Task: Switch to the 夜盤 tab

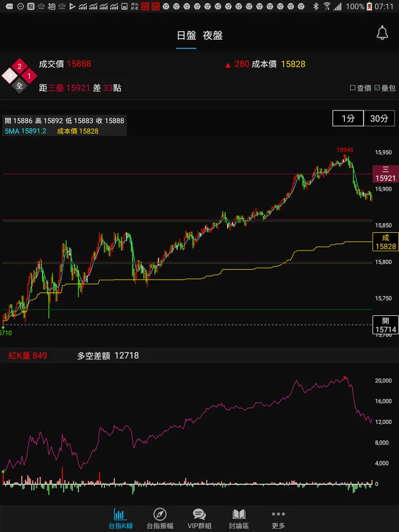Action: tap(213, 36)
